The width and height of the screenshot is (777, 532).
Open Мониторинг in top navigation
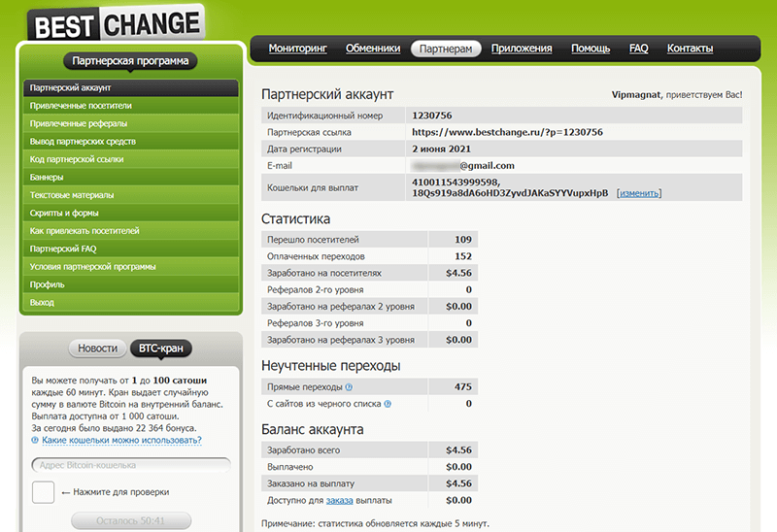298,49
